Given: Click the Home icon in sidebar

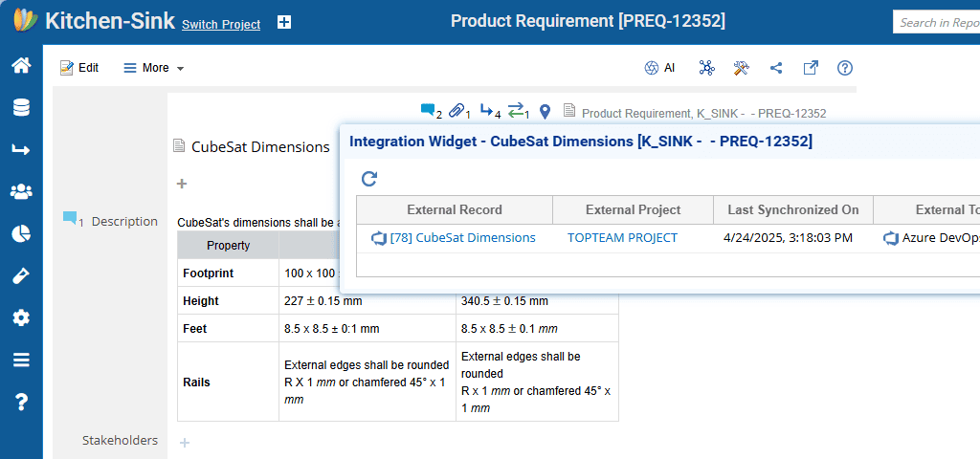Looking at the screenshot, I should pos(21,65).
